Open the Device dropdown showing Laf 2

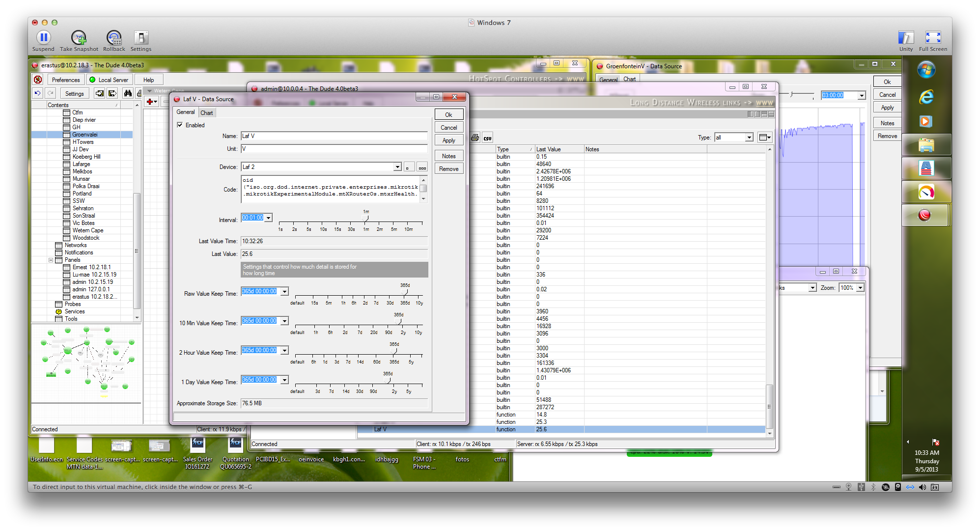(x=397, y=167)
